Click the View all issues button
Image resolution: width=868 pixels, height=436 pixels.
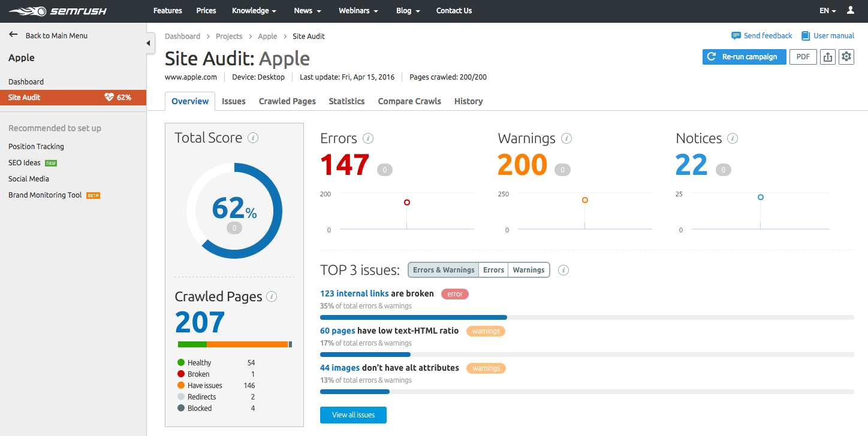coord(353,415)
